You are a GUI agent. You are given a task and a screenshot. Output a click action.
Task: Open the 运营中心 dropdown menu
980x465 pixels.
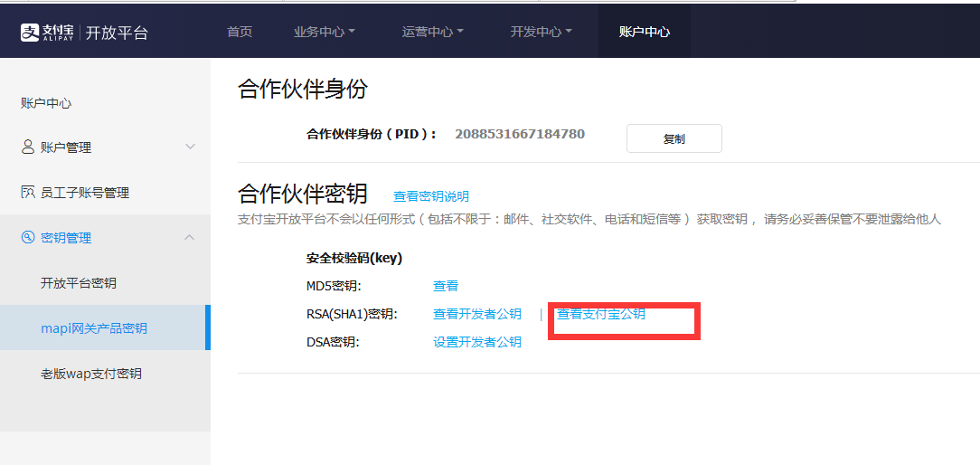[432, 32]
